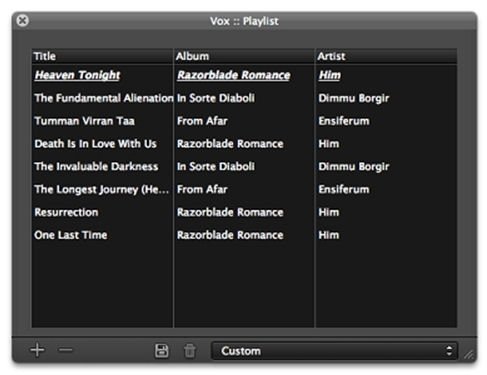Save playlist with the floppy disk icon
Image resolution: width=487 pixels, height=375 pixels.
(162, 351)
